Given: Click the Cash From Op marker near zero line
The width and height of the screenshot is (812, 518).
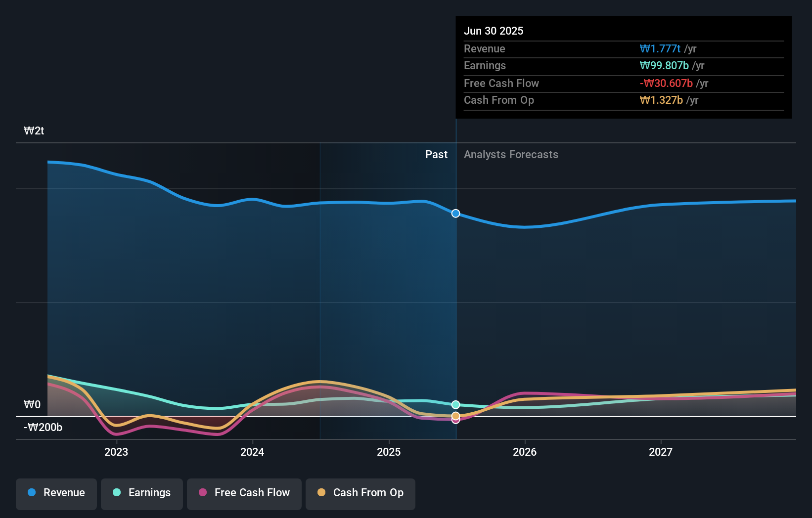Looking at the screenshot, I should point(455,416).
